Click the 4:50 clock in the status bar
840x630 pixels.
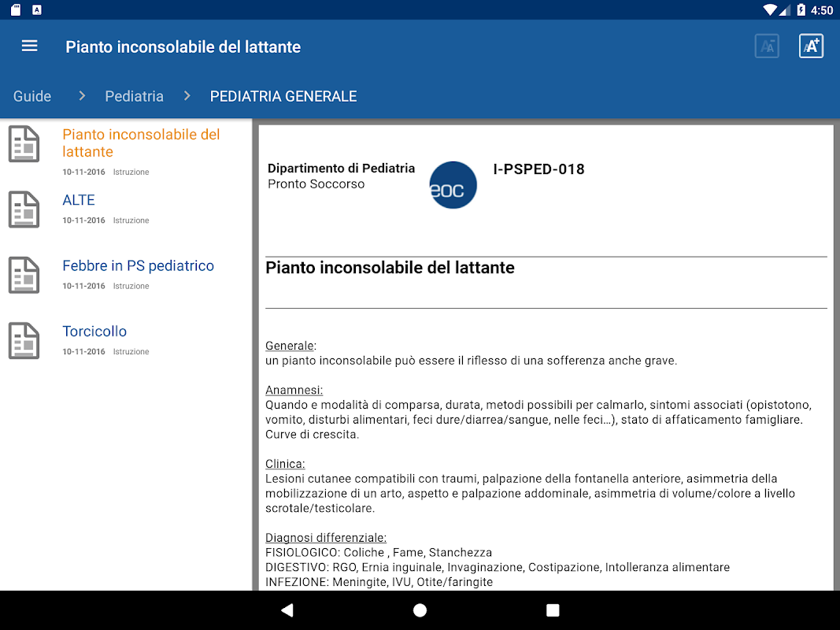pyautogui.click(x=822, y=10)
